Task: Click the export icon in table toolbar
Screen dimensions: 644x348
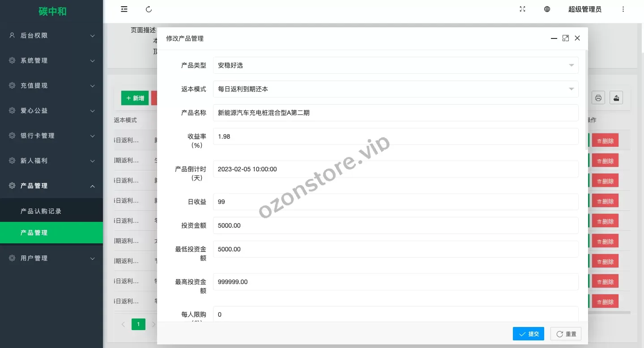Action: [616, 98]
